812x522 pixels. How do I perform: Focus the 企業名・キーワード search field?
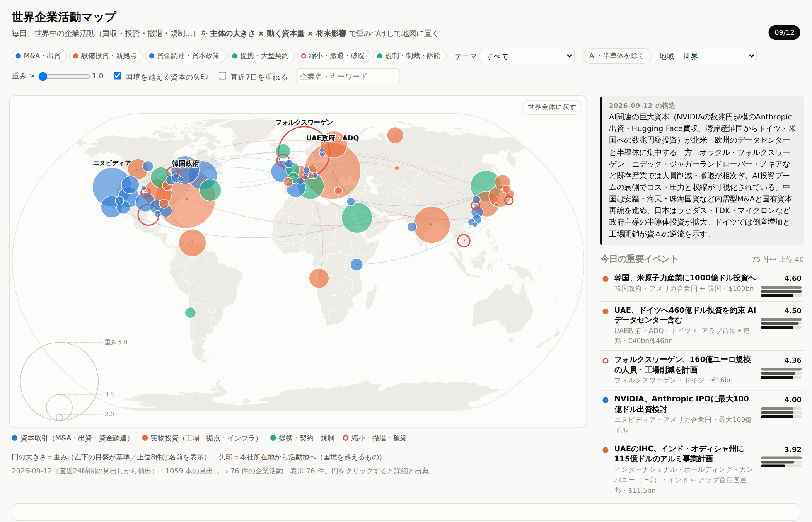coord(348,77)
